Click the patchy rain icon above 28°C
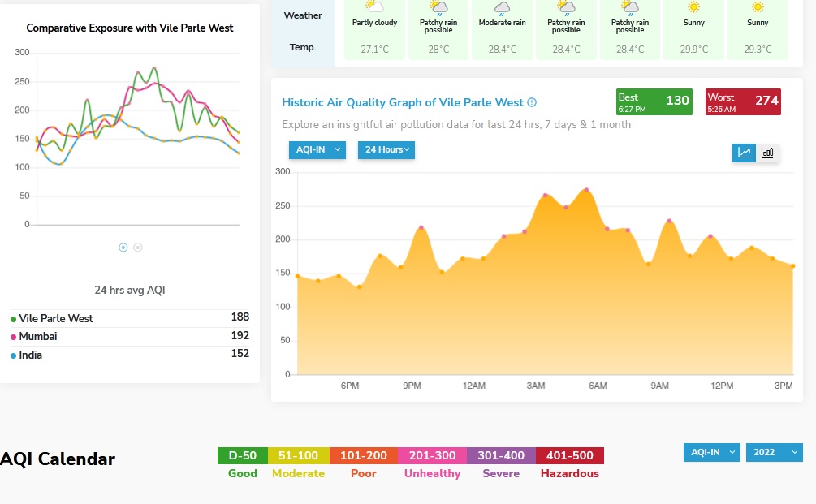The image size is (816, 504). pyautogui.click(x=438, y=8)
